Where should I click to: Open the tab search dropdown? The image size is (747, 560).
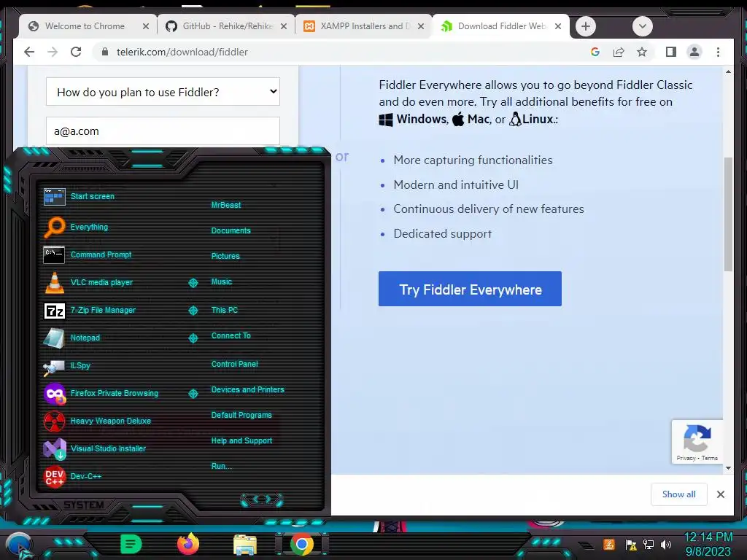point(642,26)
